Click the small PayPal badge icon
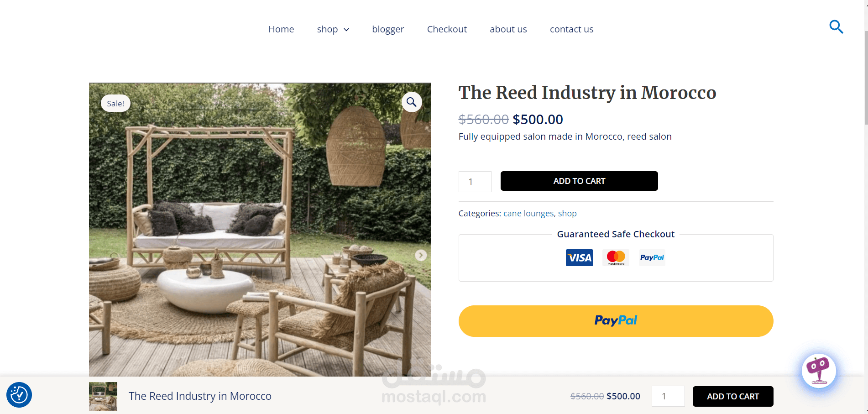Screen dimensions: 868x414 (x=652, y=257)
